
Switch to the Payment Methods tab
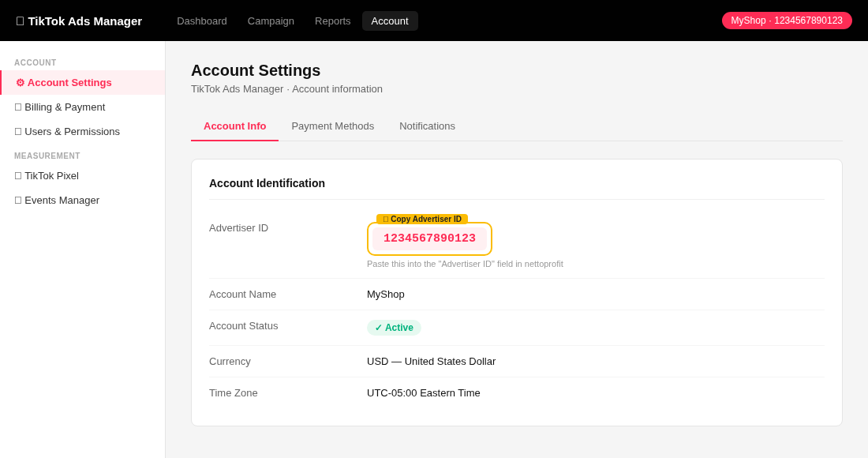coord(333,126)
